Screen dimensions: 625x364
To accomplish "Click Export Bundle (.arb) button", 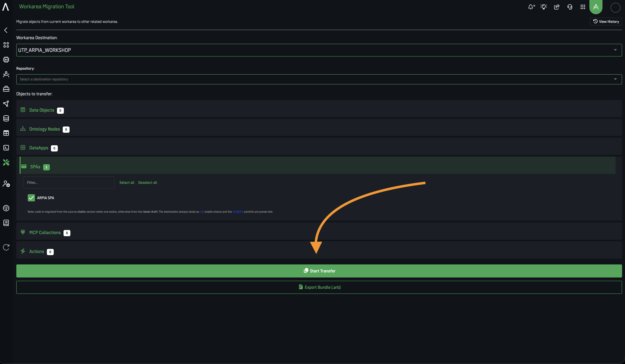I will 319,287.
